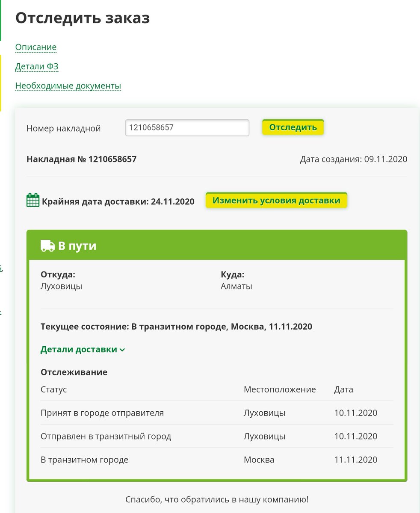Click Луховицы in the Принят row
This screenshot has width=420, height=513.
264,413
